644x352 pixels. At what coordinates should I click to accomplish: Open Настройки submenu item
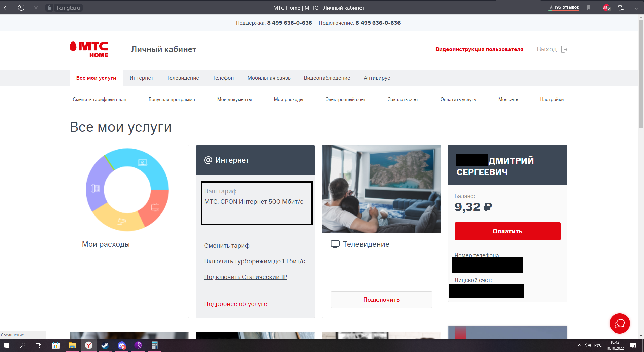(x=552, y=99)
